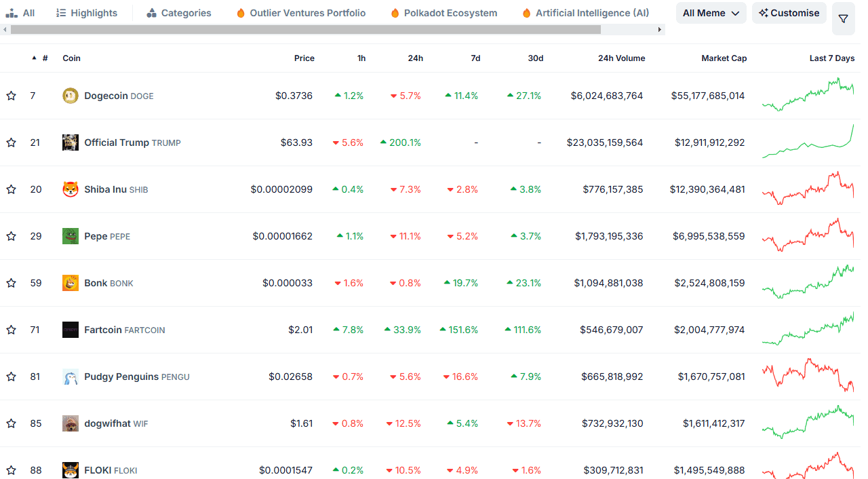
Task: Open the Artificial Intelligence (AI) tab
Action: pos(586,13)
